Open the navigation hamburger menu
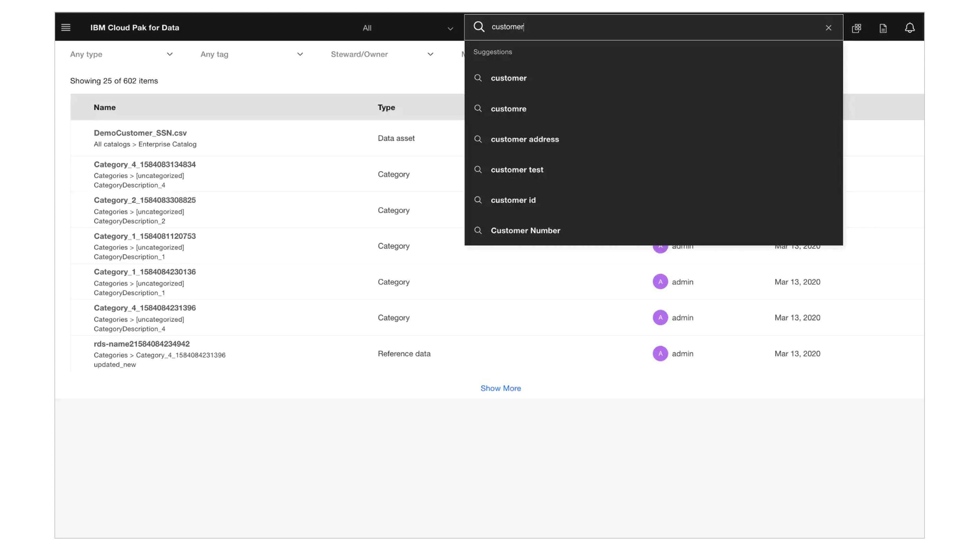This screenshot has height=551, width=980. click(65, 28)
